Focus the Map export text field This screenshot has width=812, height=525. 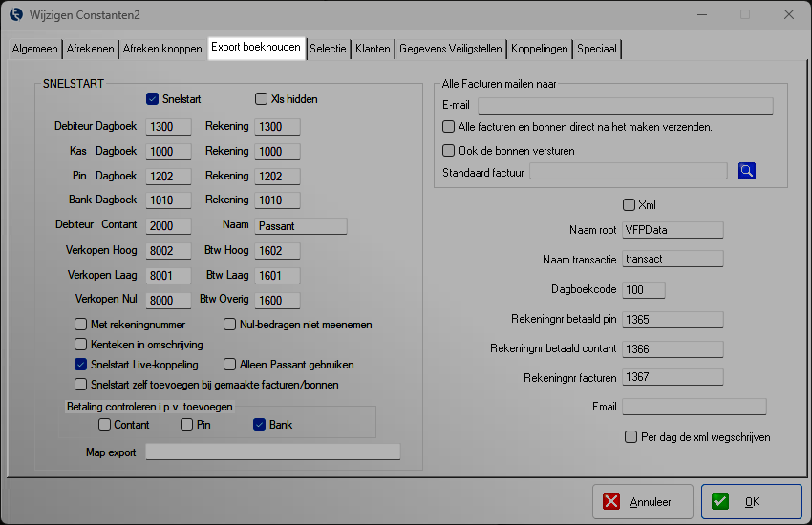click(272, 452)
